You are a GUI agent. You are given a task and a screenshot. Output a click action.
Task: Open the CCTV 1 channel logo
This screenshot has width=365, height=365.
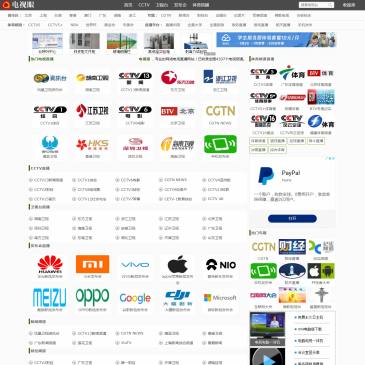point(50,111)
